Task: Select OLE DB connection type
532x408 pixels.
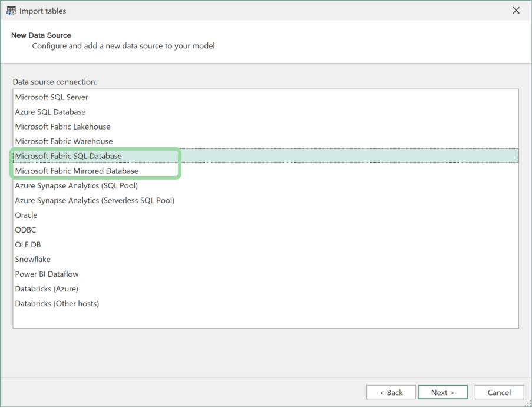Action: pos(266,244)
